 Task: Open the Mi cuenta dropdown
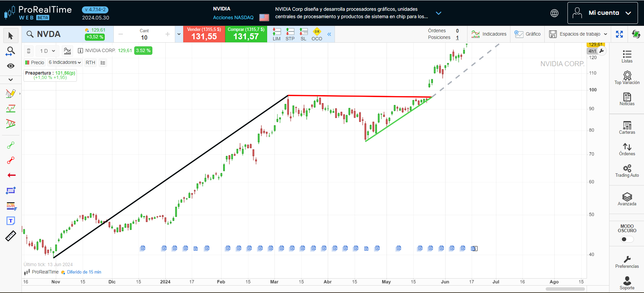(x=602, y=13)
